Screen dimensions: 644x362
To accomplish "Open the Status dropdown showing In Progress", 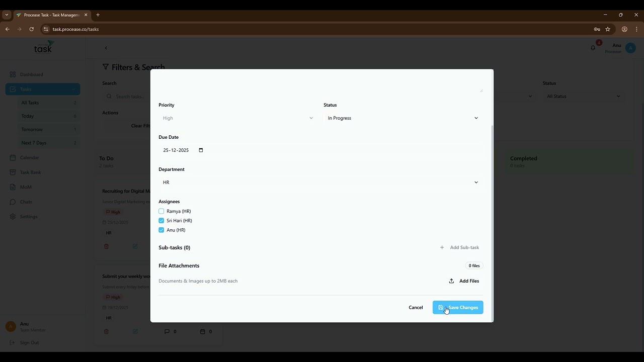I will click(x=403, y=118).
